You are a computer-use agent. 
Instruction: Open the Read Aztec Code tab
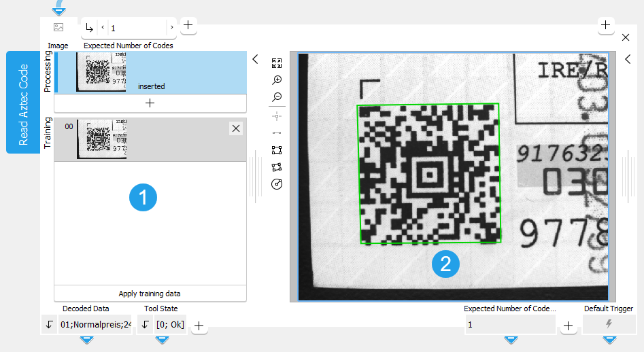pos(23,103)
